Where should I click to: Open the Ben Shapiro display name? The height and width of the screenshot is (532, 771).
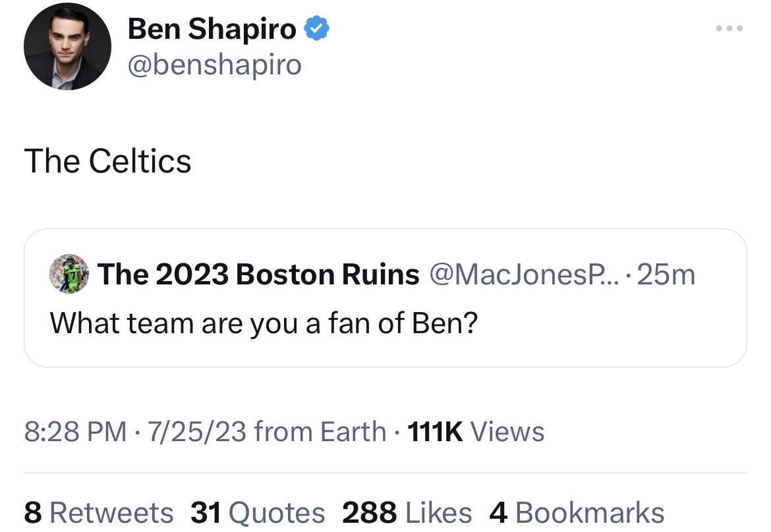212,28
